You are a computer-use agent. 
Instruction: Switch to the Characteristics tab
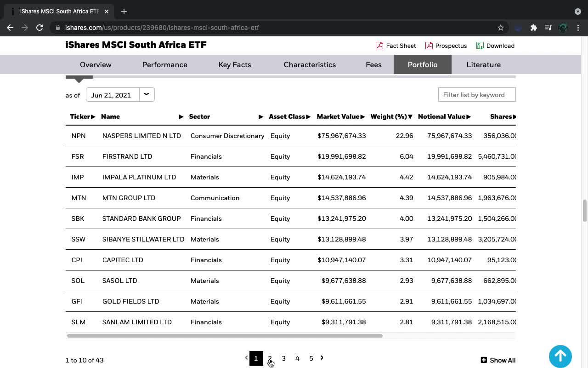[x=310, y=64]
